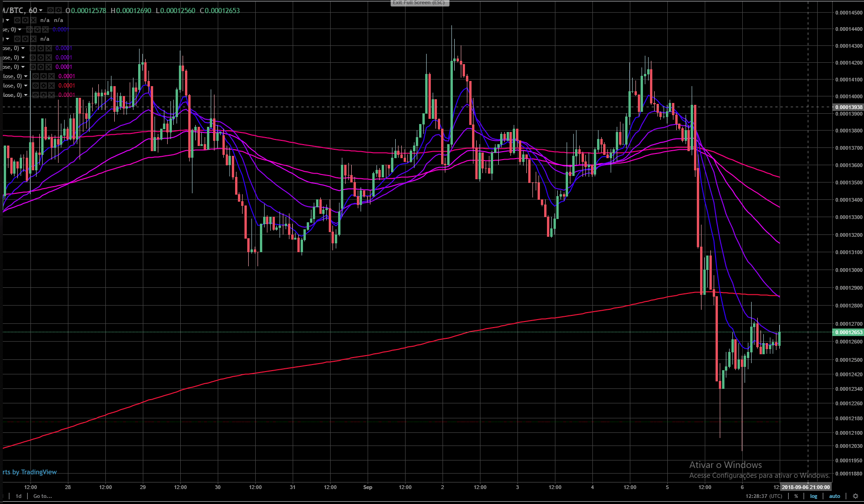Toggle auto scale button
This screenshot has width=864, height=504.
pos(834,496)
